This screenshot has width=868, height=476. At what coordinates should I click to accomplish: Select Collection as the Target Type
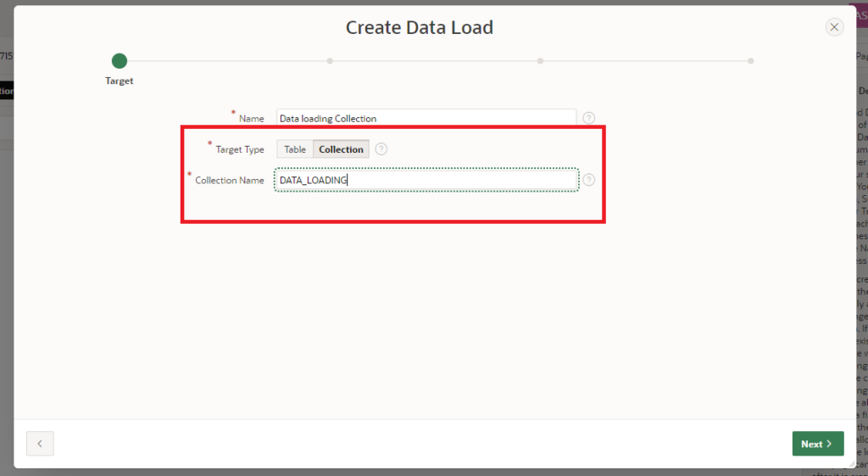pos(341,149)
